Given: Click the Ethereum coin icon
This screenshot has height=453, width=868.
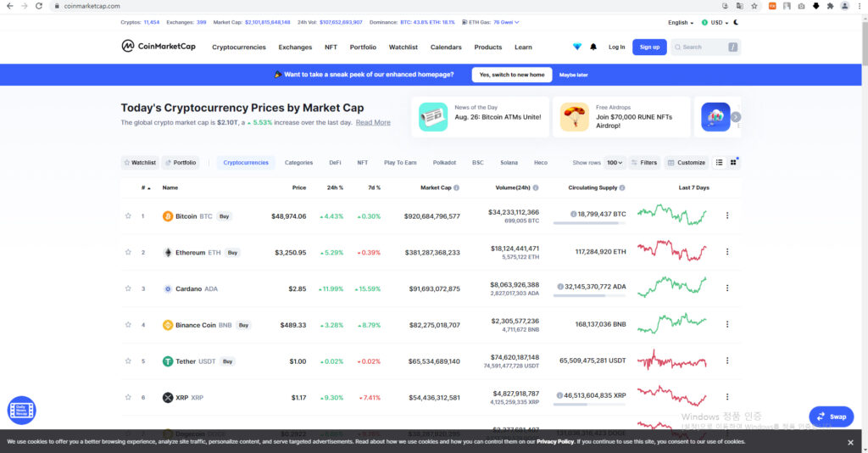Looking at the screenshot, I should [168, 253].
